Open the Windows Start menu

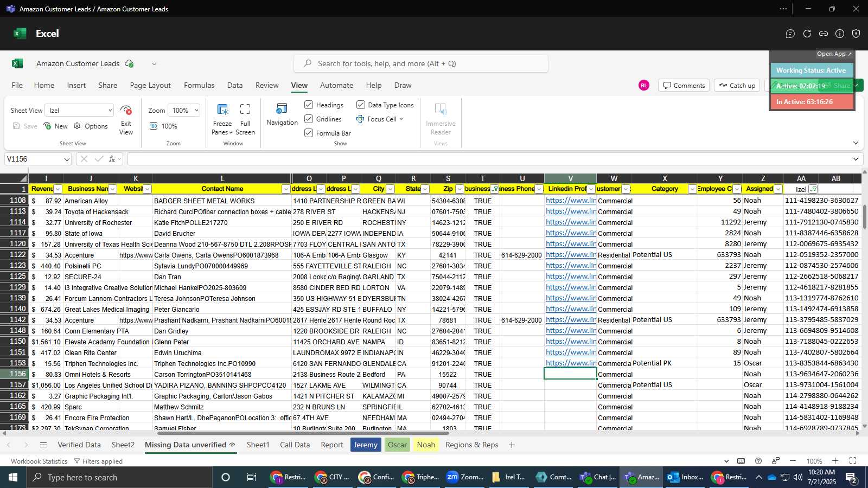(x=13, y=477)
